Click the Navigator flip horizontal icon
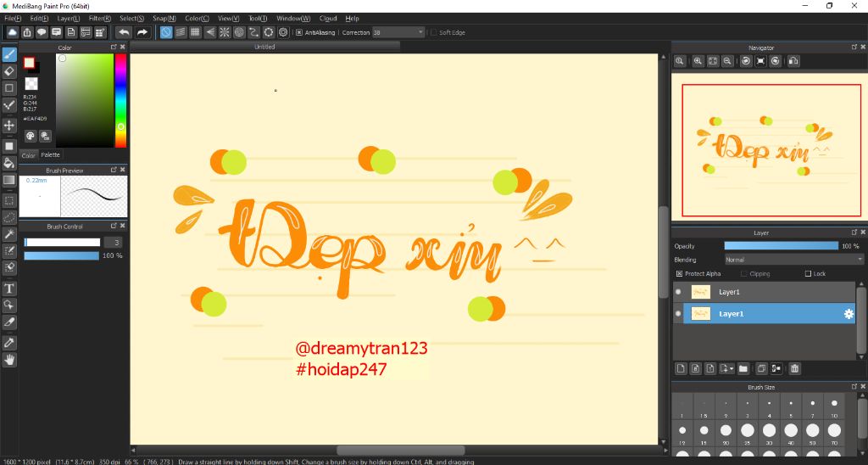Screen dimensions: 868x465 (793, 61)
